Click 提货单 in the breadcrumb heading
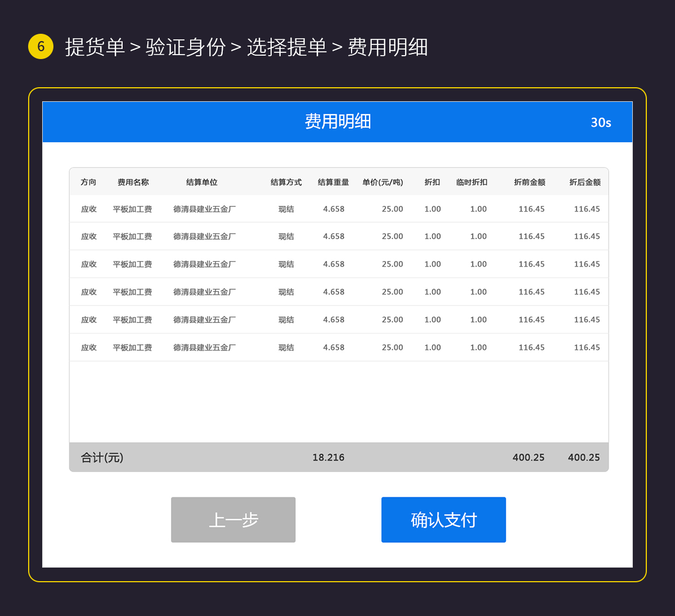Screen dimensions: 675x616 pyautogui.click(x=94, y=47)
